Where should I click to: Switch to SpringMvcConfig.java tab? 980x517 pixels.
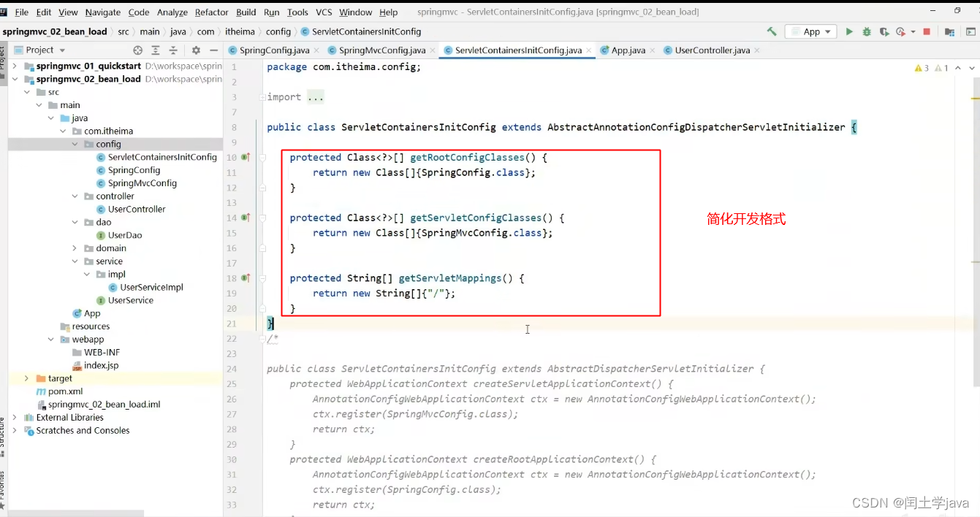[x=381, y=50]
